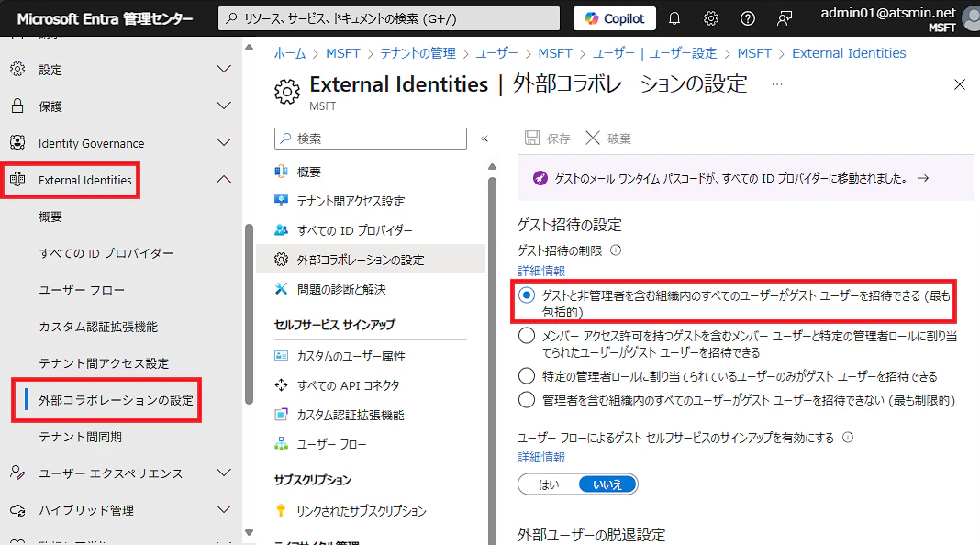
Task: Open 概要 under External Identities in the sidebar
Action: pos(50,217)
